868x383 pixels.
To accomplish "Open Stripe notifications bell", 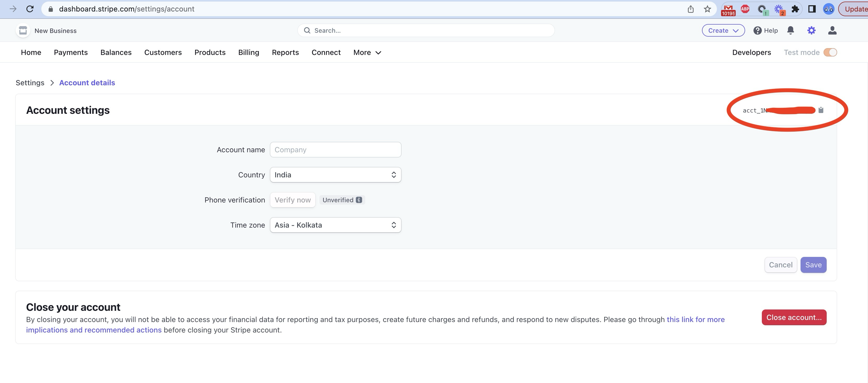I will (x=791, y=30).
